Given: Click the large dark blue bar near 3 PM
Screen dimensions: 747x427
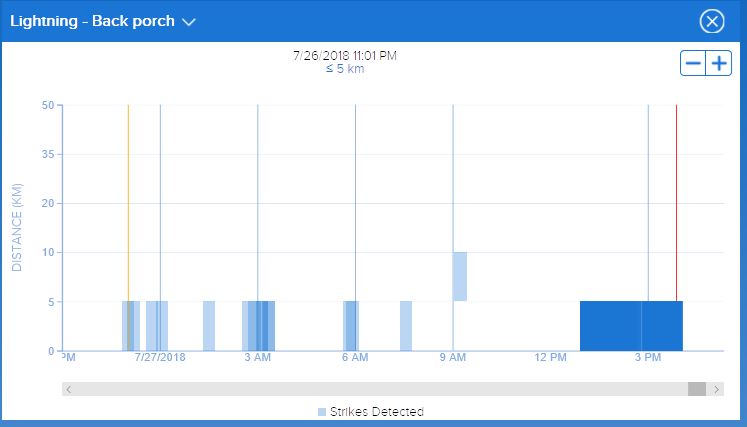Looking at the screenshot, I should tap(630, 326).
